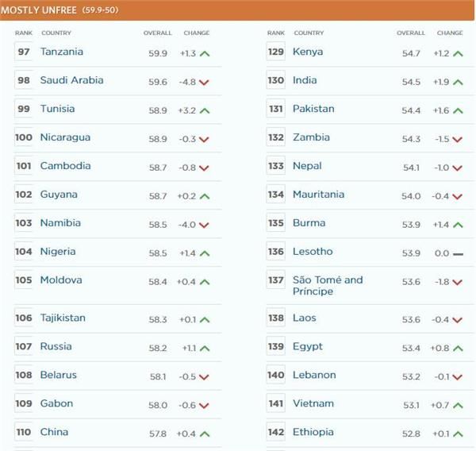Screen dimensions: 476x451
Task: Click the red down arrow next to Saudi Arabia
Action: [205, 82]
